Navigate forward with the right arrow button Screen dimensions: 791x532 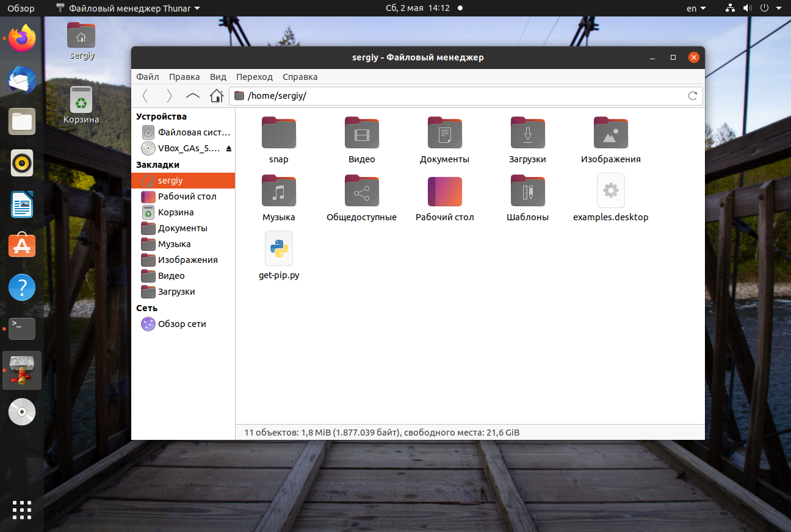169,96
